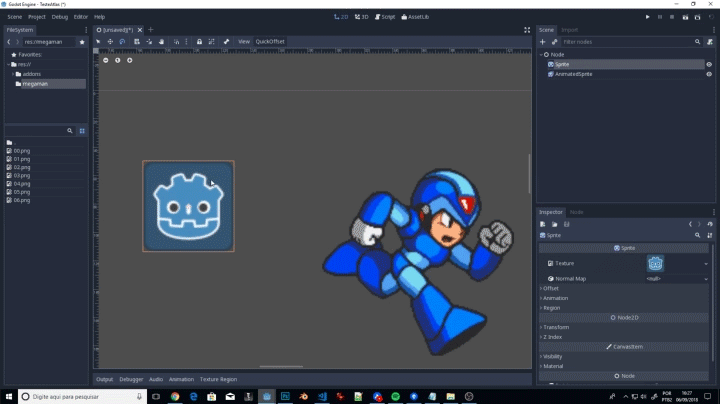Screen dimensions: 720x404
Task: Instance a scene with the chain link icon
Action: tap(554, 42)
